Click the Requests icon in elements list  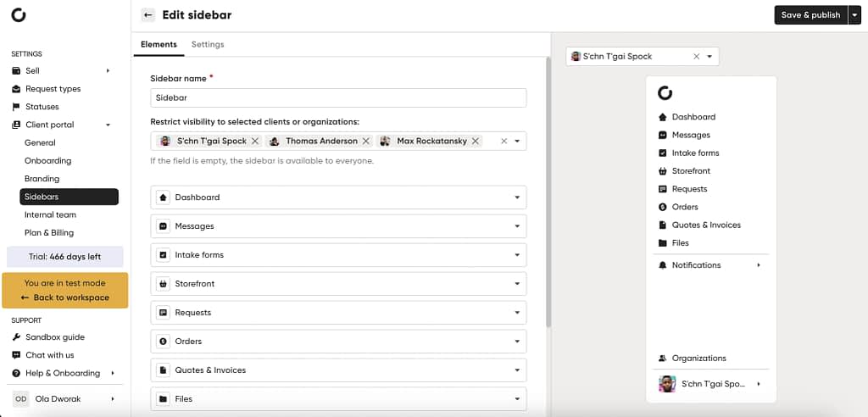tap(163, 313)
